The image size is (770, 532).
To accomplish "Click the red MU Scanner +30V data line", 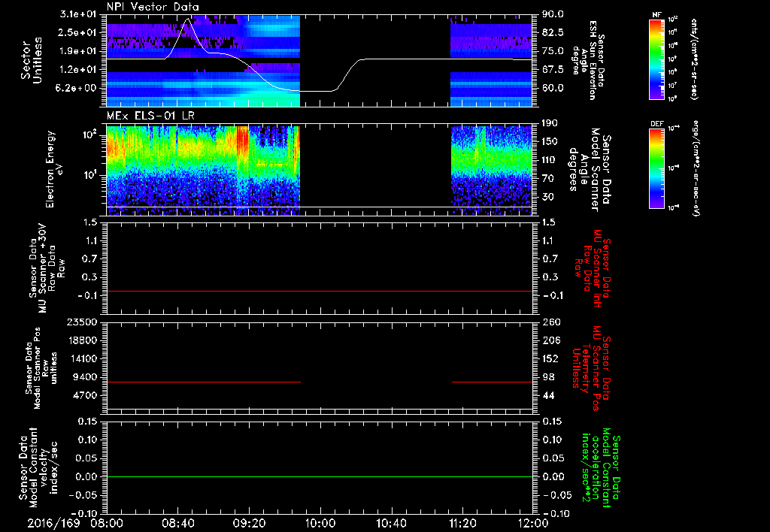I will 320,291.
